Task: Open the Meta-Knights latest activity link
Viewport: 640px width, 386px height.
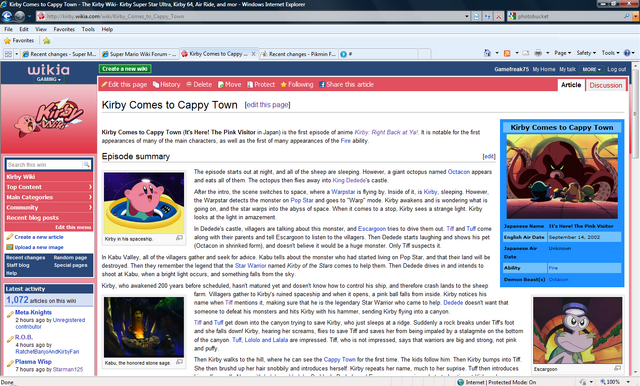Action: (x=33, y=312)
